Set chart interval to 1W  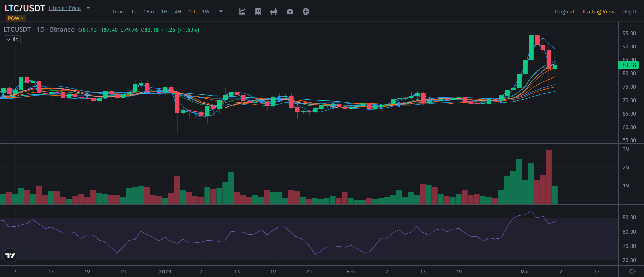pyautogui.click(x=206, y=12)
